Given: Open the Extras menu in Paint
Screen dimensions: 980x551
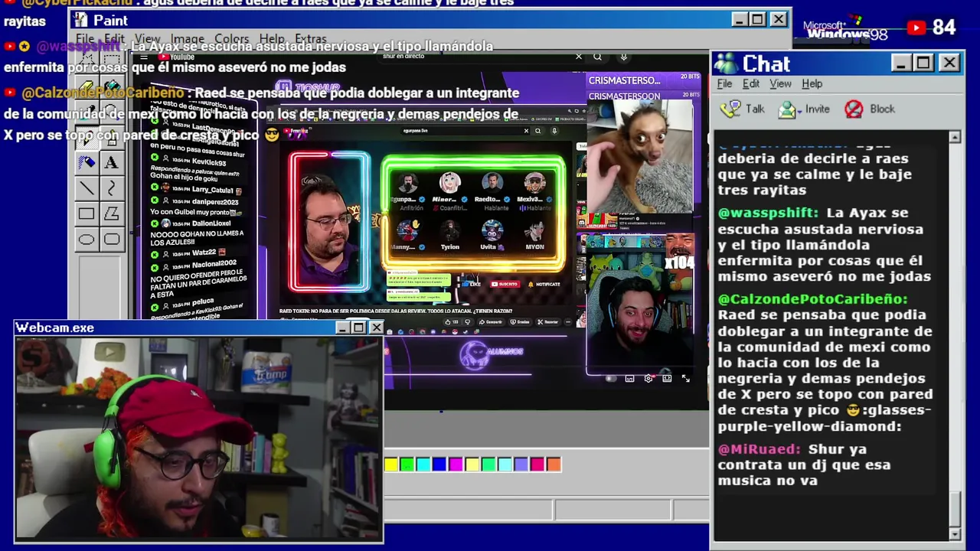Looking at the screenshot, I should pos(310,38).
